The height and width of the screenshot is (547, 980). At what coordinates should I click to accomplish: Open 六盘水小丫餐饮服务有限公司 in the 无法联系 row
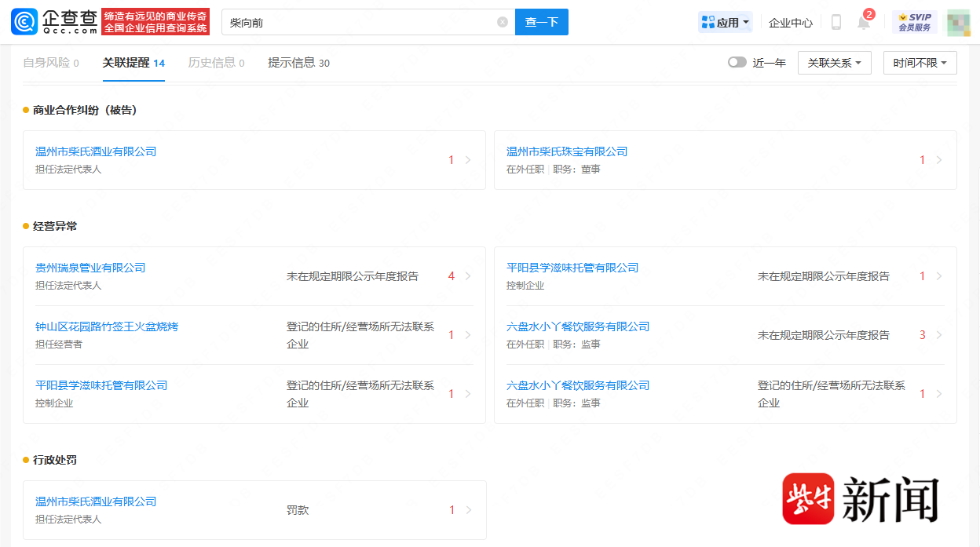pyautogui.click(x=578, y=385)
